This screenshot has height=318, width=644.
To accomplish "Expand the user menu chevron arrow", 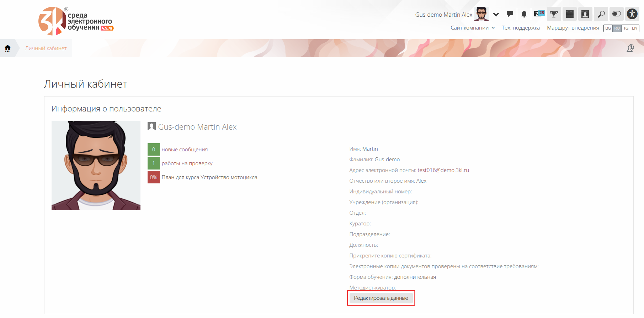I will pos(496,15).
